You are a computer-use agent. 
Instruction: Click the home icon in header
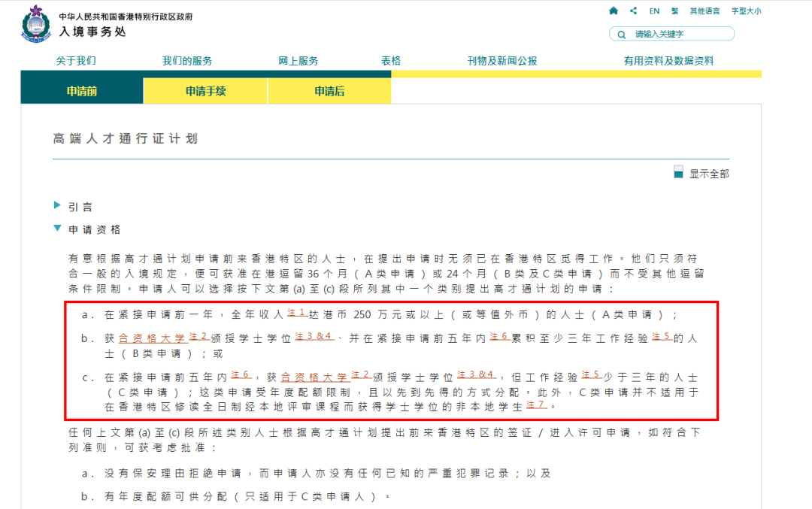[x=614, y=11]
